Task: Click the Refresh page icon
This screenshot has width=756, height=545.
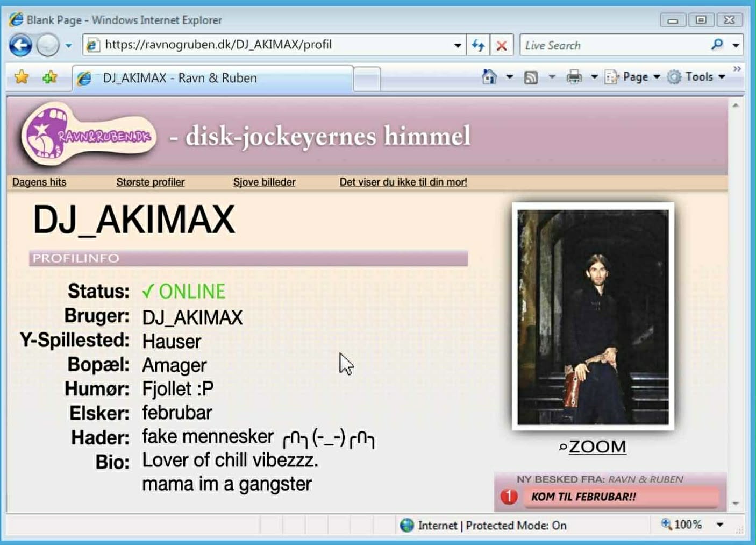Action: [x=478, y=45]
